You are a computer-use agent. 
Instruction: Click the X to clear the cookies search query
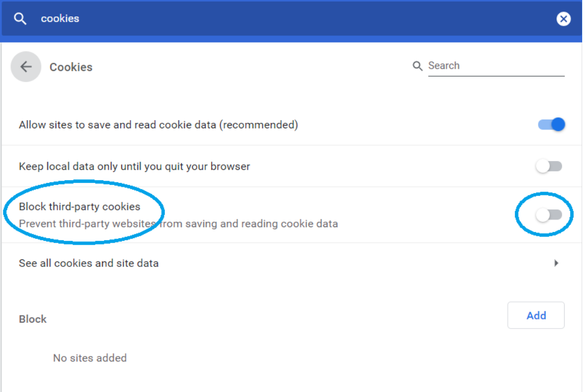click(x=564, y=18)
